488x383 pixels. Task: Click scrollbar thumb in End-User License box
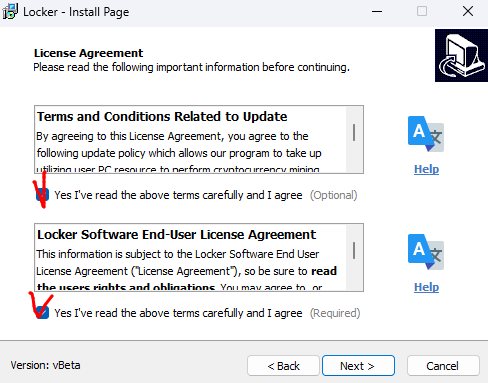(354, 250)
